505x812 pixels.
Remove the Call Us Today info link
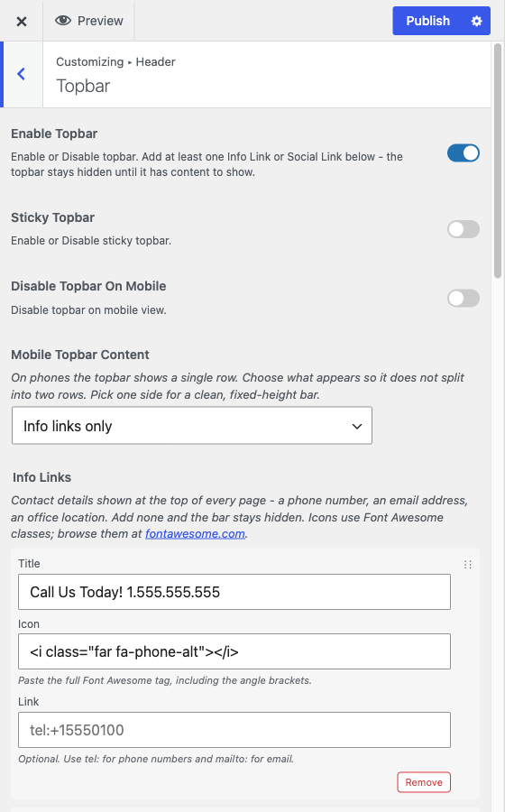coord(424,782)
